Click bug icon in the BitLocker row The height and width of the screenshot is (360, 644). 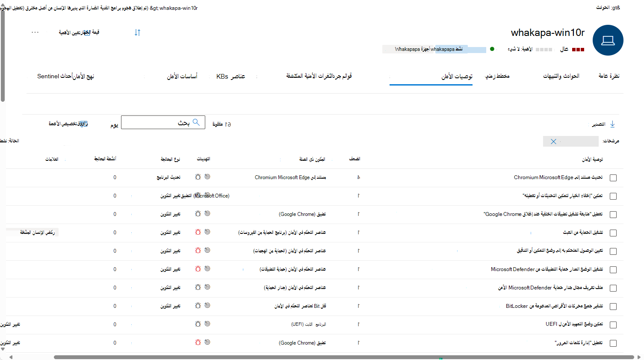(198, 305)
